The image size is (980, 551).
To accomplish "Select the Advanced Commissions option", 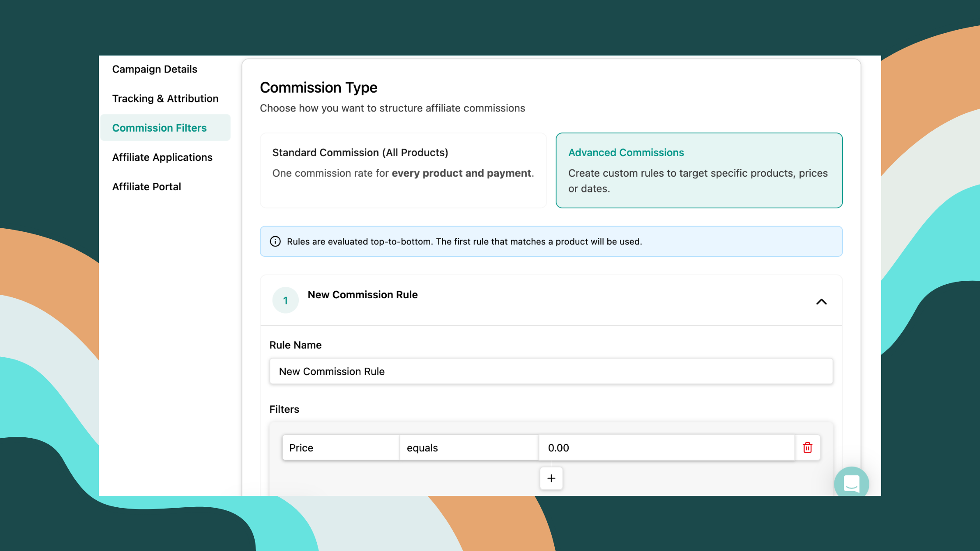I will pyautogui.click(x=699, y=170).
